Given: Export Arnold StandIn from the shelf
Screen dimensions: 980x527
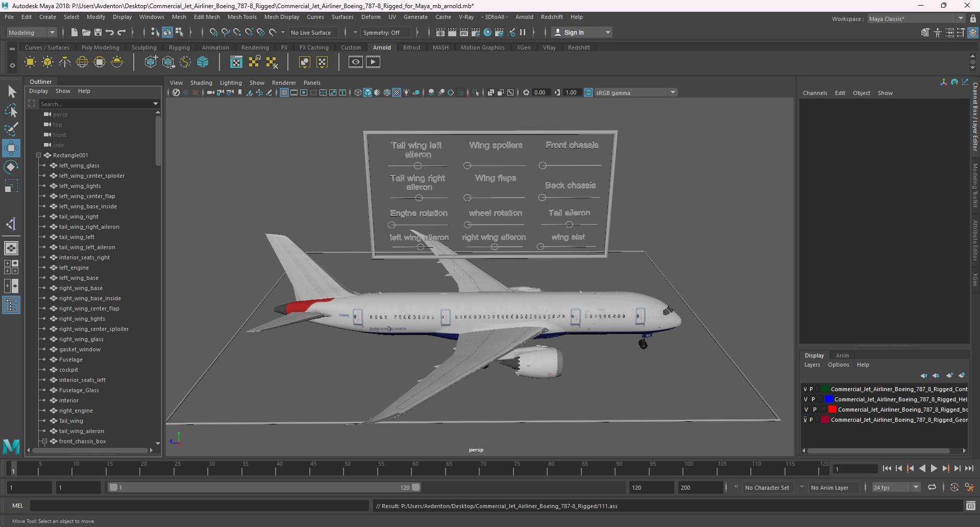Looking at the screenshot, I should coord(168,62).
